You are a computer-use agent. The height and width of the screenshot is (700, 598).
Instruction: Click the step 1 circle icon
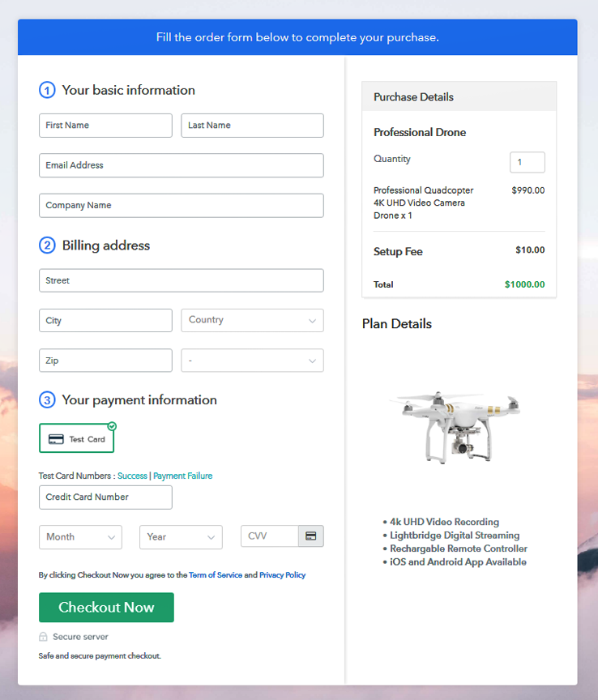click(x=47, y=90)
